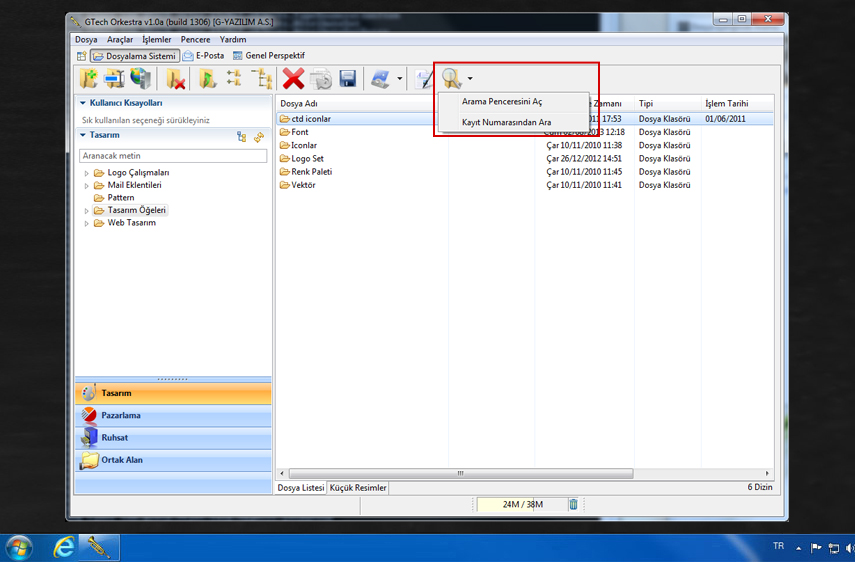This screenshot has width=855, height=562.
Task: Switch to the E-Posta perspective
Action: click(x=203, y=56)
